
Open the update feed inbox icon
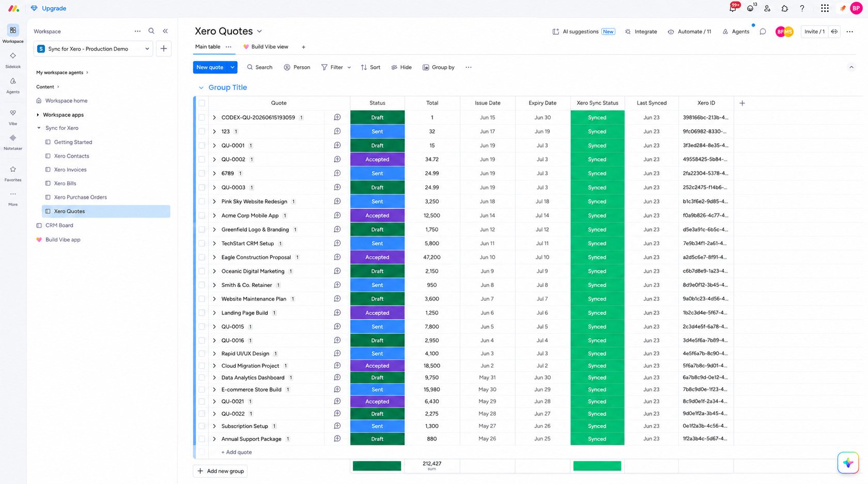[750, 8]
